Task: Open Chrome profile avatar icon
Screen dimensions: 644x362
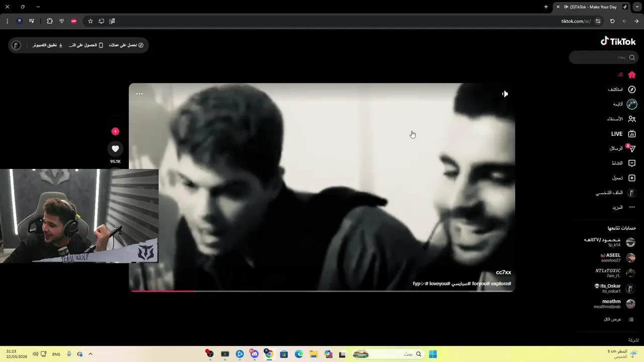Action: click(x=19, y=21)
